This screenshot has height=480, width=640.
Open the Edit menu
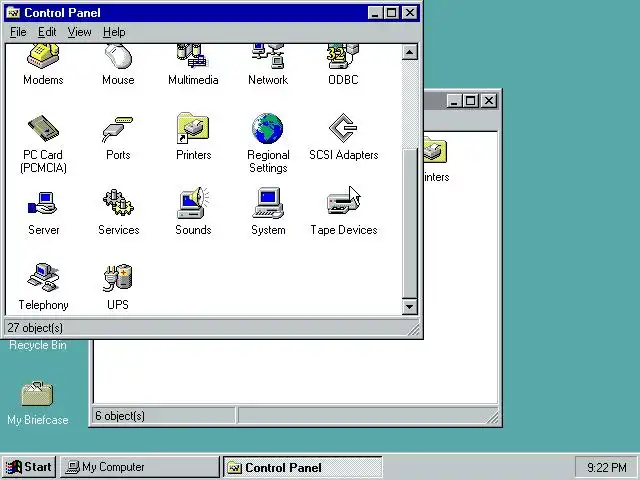coord(47,32)
